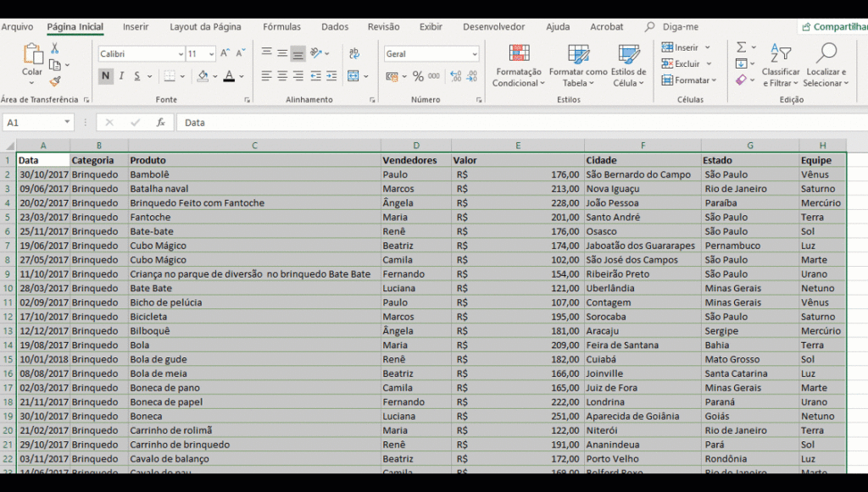Image resolution: width=868 pixels, height=492 pixels.
Task: Open the Arquivo tab
Action: pyautogui.click(x=17, y=26)
